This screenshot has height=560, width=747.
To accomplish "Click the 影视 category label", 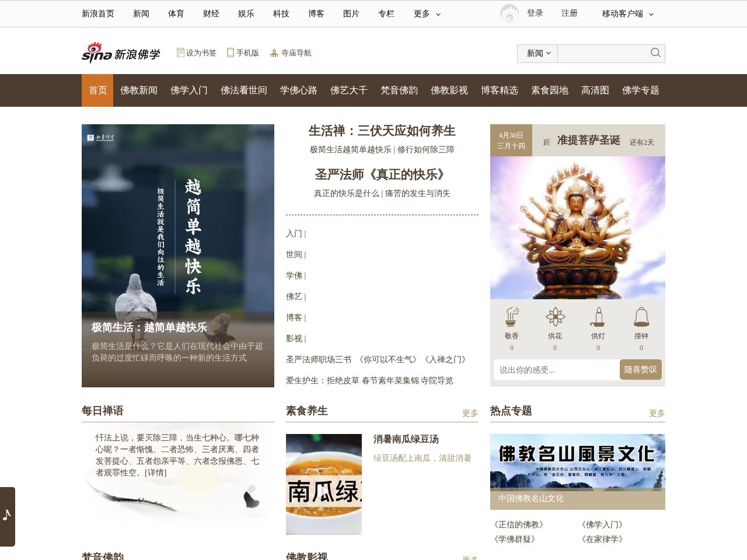I will [x=294, y=338].
